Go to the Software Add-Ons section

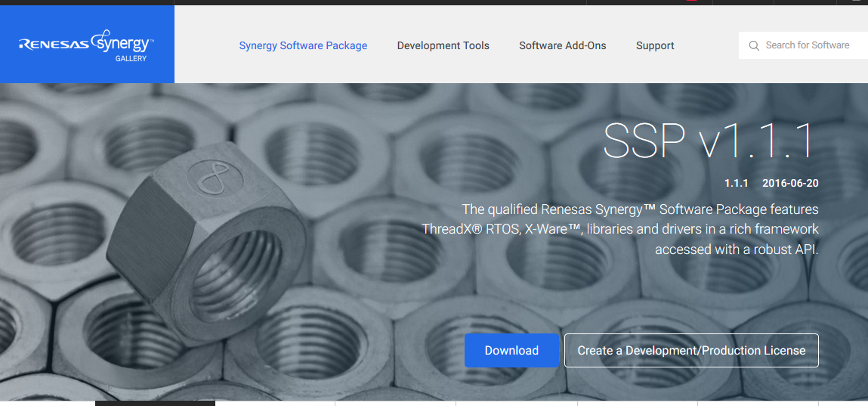[x=562, y=45]
